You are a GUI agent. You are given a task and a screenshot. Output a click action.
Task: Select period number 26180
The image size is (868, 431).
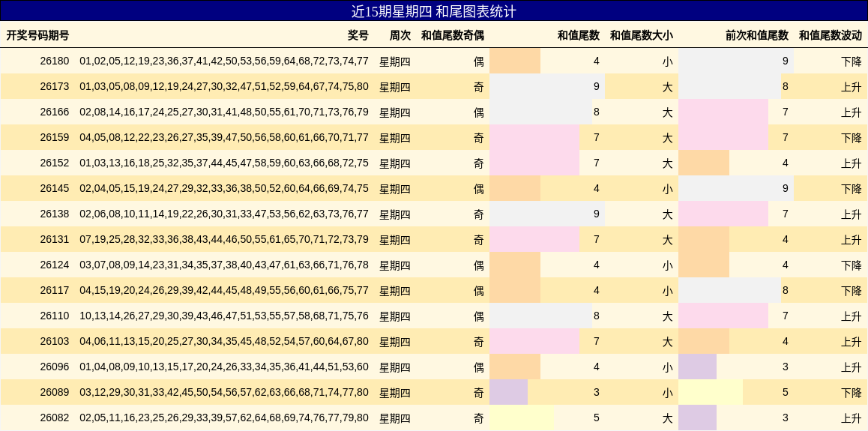pyautogui.click(x=54, y=61)
